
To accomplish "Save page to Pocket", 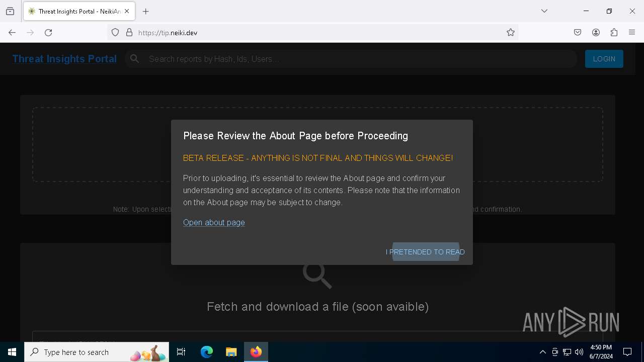I will 578,33.
